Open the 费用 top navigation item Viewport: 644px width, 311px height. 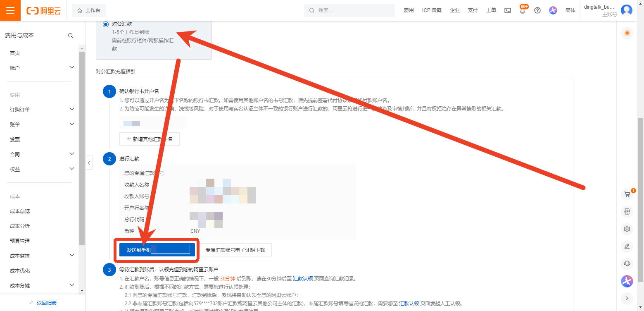coord(409,10)
